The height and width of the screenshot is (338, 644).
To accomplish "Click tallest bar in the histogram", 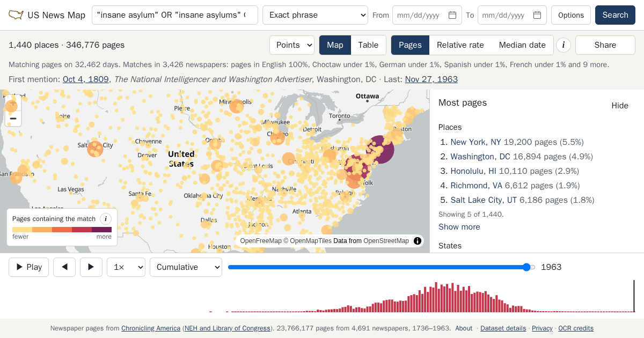I will 436,297.
